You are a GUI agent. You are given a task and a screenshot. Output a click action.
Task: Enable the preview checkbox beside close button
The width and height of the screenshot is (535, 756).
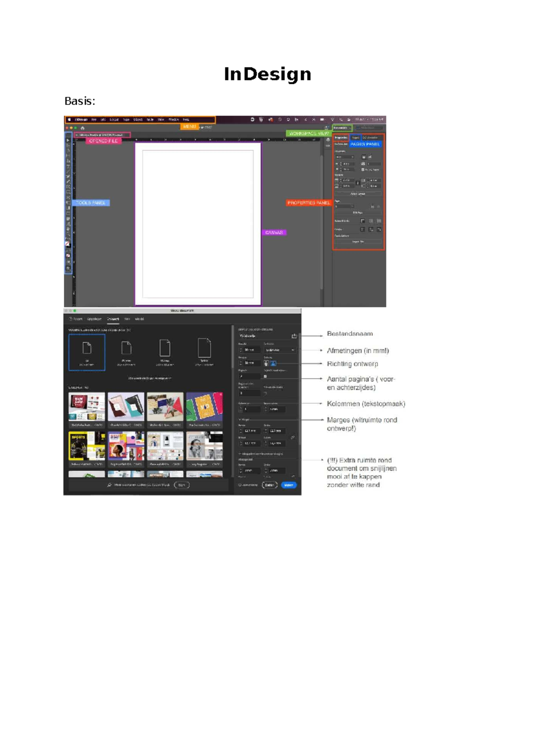coord(240,485)
